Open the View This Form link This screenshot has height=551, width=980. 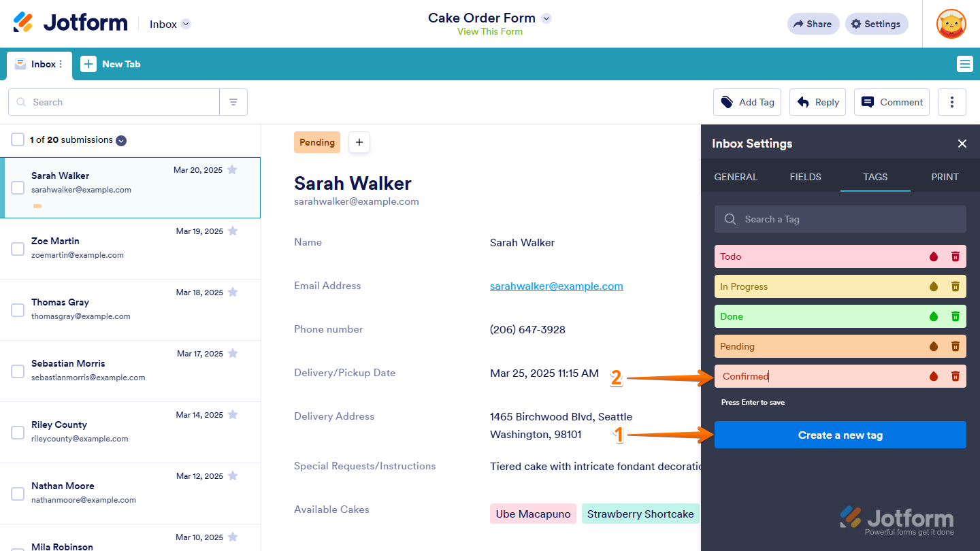489,31
